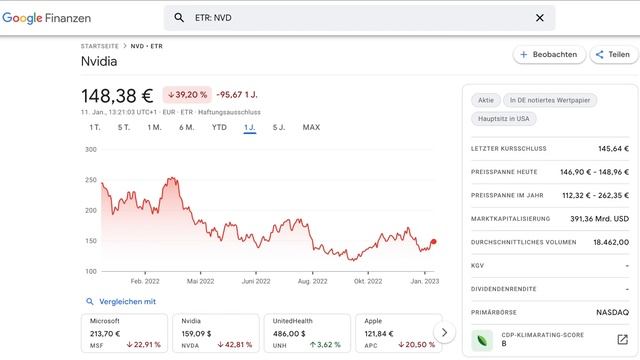Open the Google Finanzen logo home
The image size is (640, 360).
(47, 18)
